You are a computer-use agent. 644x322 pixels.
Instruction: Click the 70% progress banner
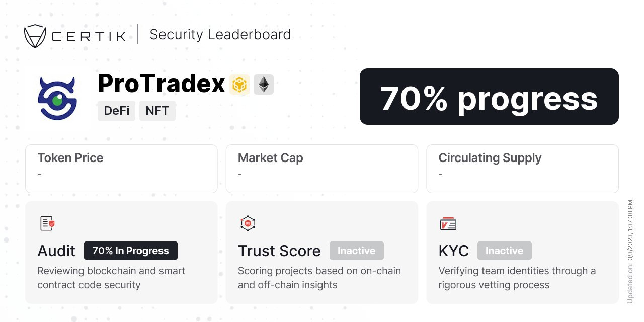(489, 97)
